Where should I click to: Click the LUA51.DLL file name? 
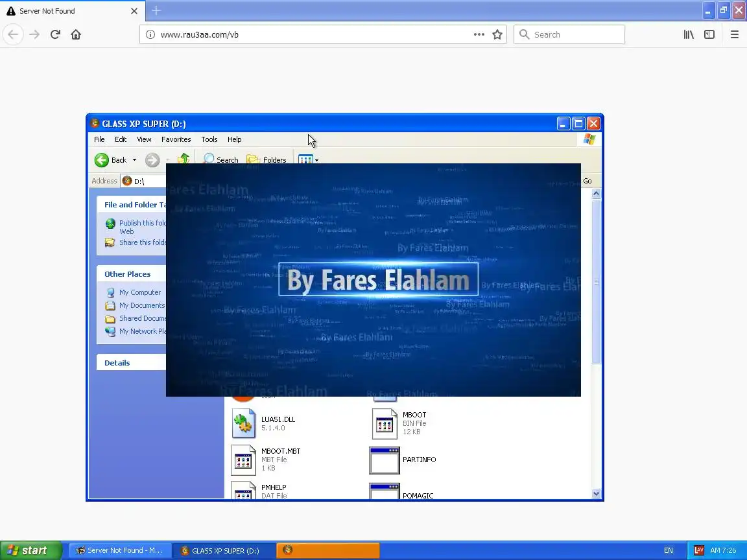(278, 419)
